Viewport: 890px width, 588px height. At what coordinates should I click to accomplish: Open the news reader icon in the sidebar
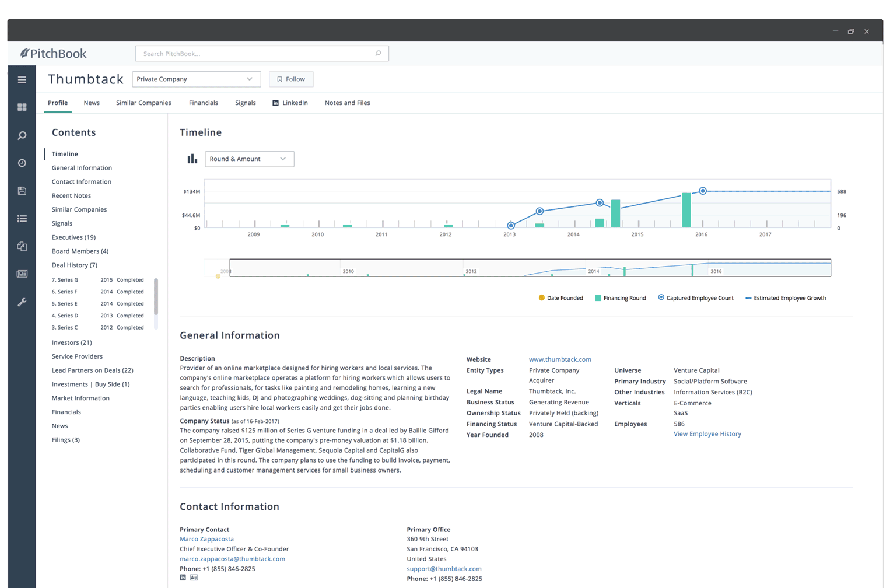coord(22,274)
